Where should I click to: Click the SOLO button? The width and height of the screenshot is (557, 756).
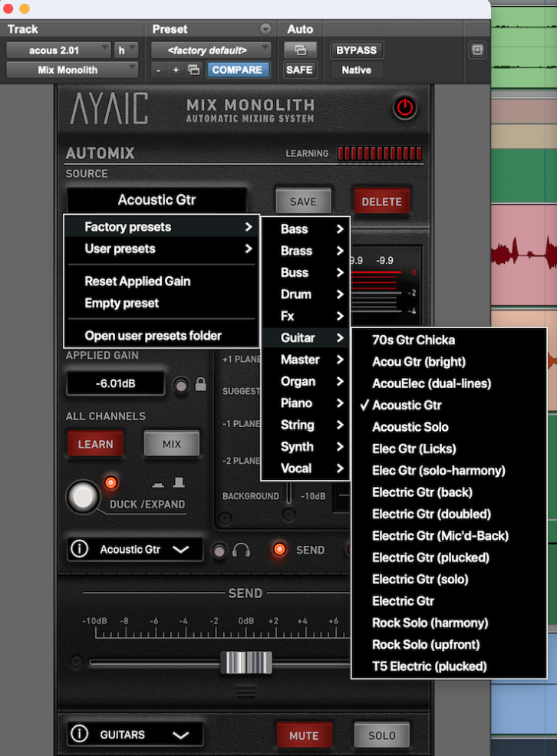(x=381, y=735)
